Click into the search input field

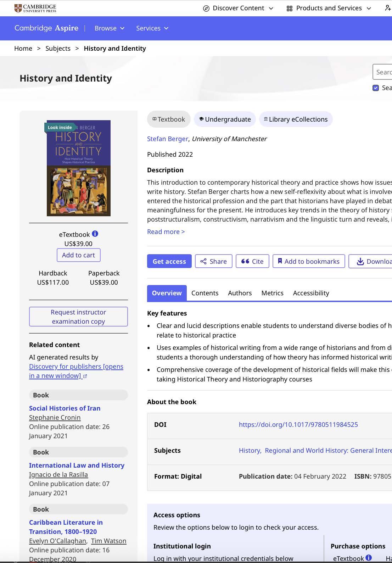382,72
